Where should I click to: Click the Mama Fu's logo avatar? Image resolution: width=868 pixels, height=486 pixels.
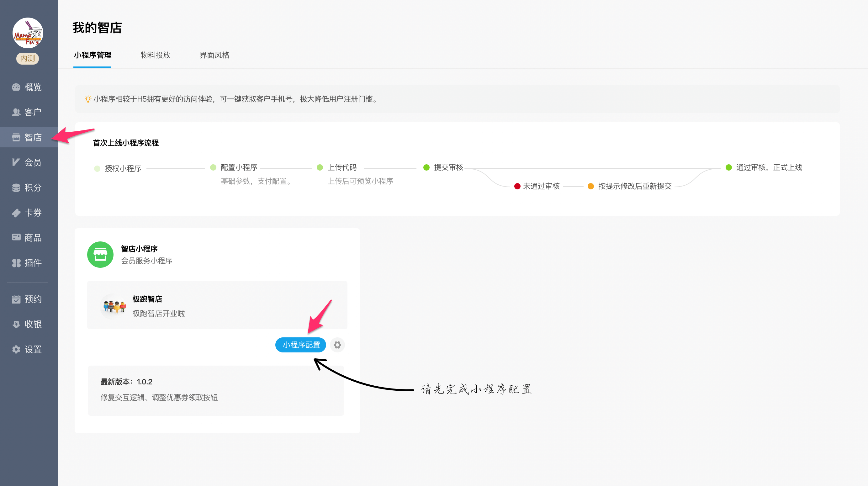pos(28,33)
